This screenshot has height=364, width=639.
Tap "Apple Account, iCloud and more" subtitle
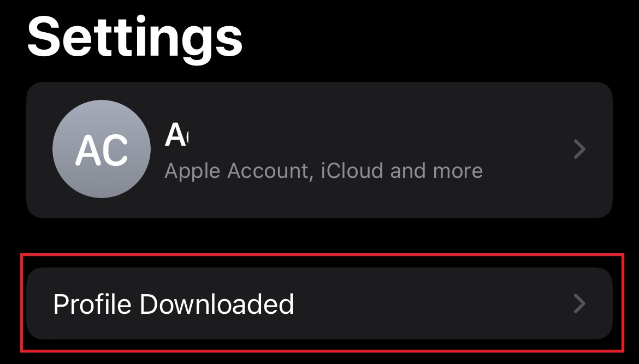323,171
